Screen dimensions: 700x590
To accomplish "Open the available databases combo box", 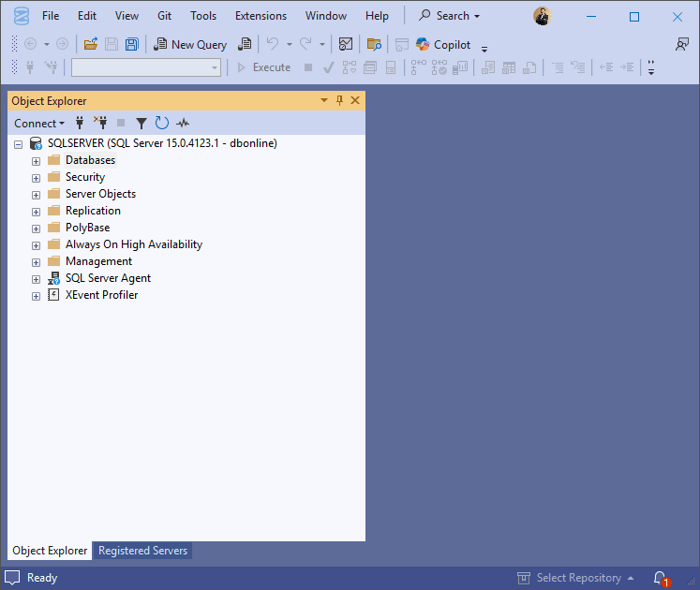I will tap(146, 67).
